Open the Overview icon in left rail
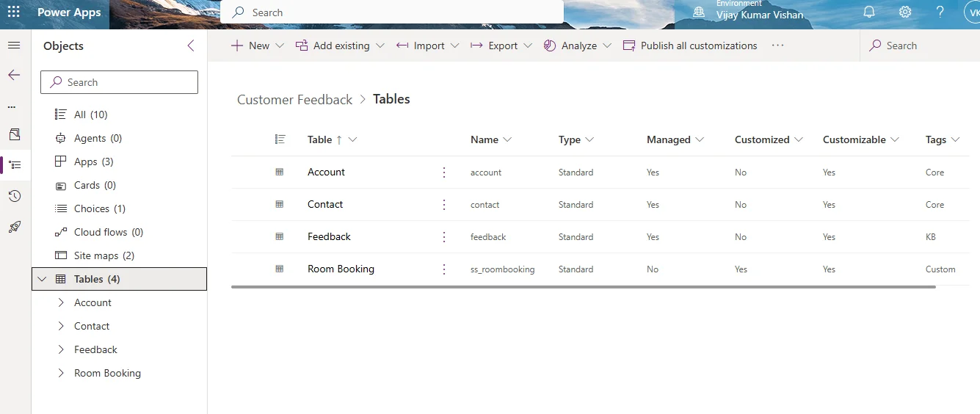The width and height of the screenshot is (980, 414). click(14, 135)
